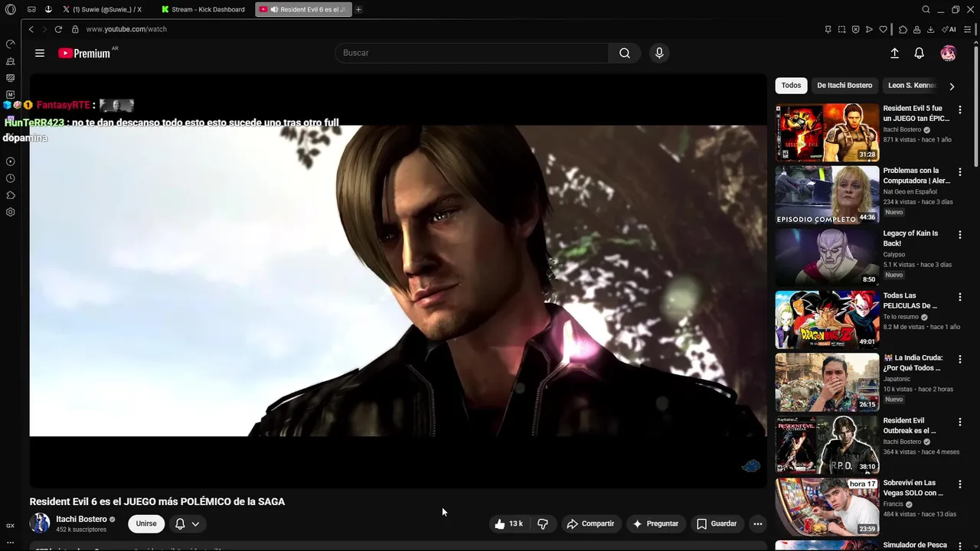Open the AI assistant button in toolbar
This screenshot has height=551, width=980.
[x=949, y=29]
